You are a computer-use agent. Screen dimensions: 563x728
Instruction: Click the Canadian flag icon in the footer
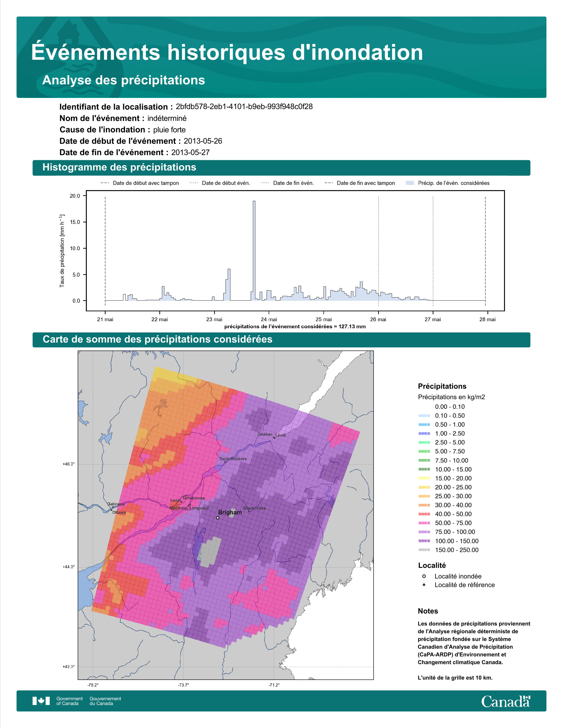tap(41, 701)
